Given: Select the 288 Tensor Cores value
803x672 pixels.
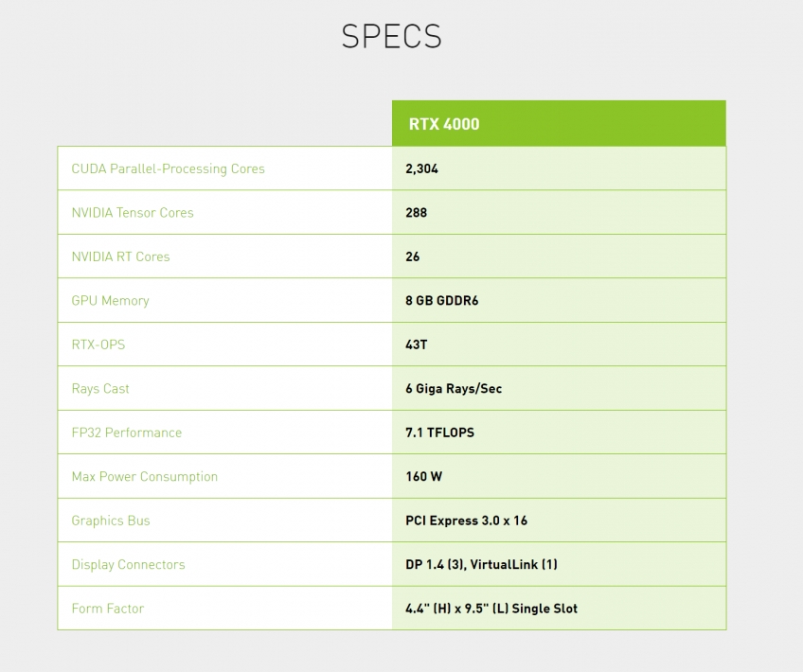Looking at the screenshot, I should [416, 212].
